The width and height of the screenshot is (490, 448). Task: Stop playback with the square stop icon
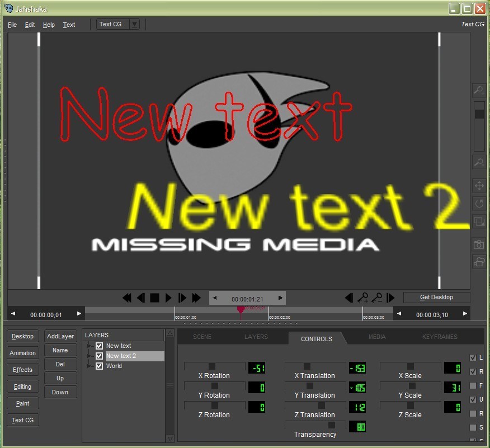tap(155, 298)
